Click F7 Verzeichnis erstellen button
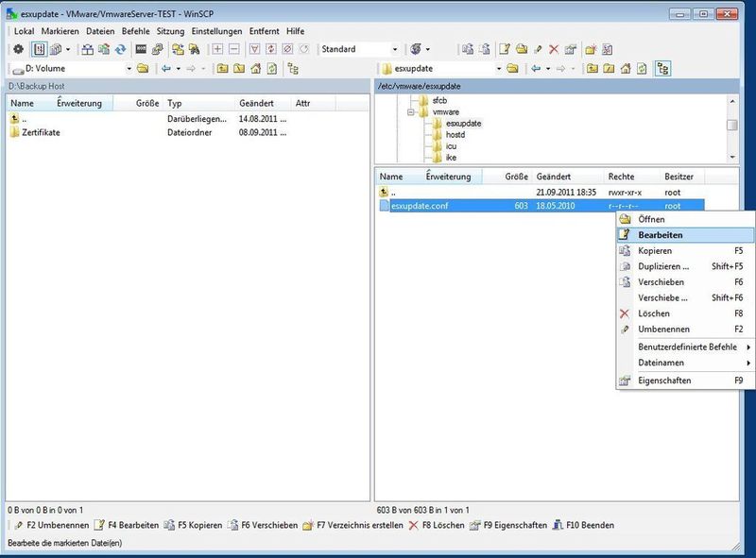The image size is (756, 558). [353, 525]
